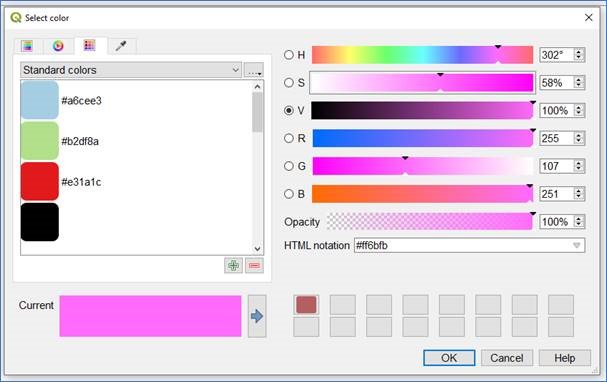Click the empty swatch below reddish-brown swatch

306,327
